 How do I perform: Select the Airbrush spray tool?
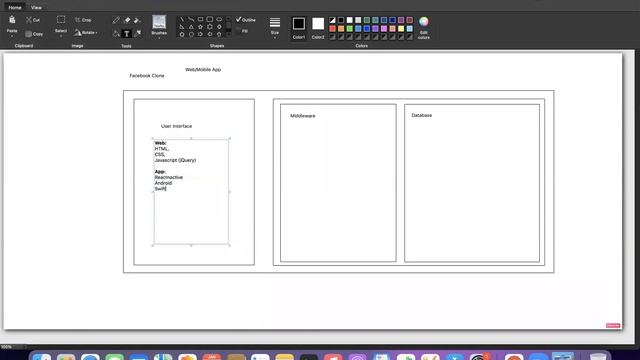click(137, 20)
